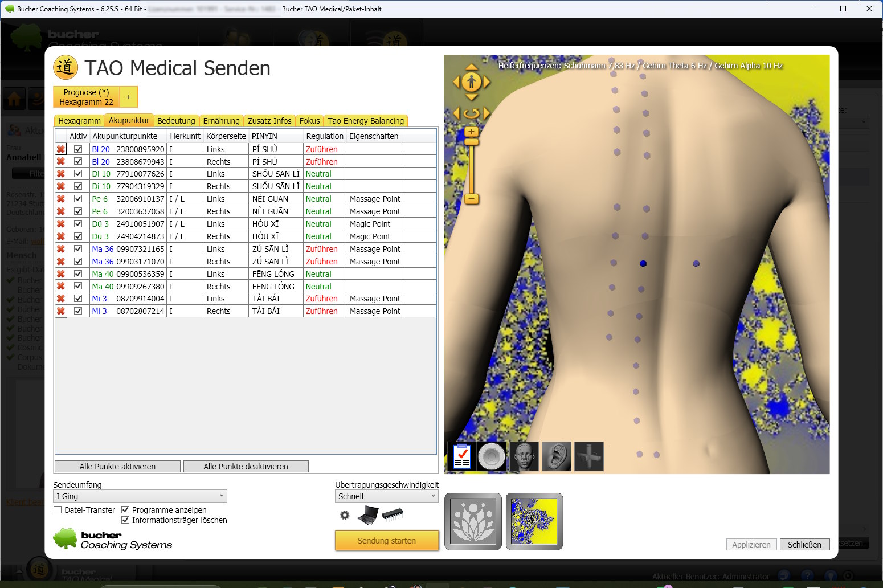This screenshot has width=883, height=588.
Task: Switch to the Hexagramm tab
Action: [79, 121]
